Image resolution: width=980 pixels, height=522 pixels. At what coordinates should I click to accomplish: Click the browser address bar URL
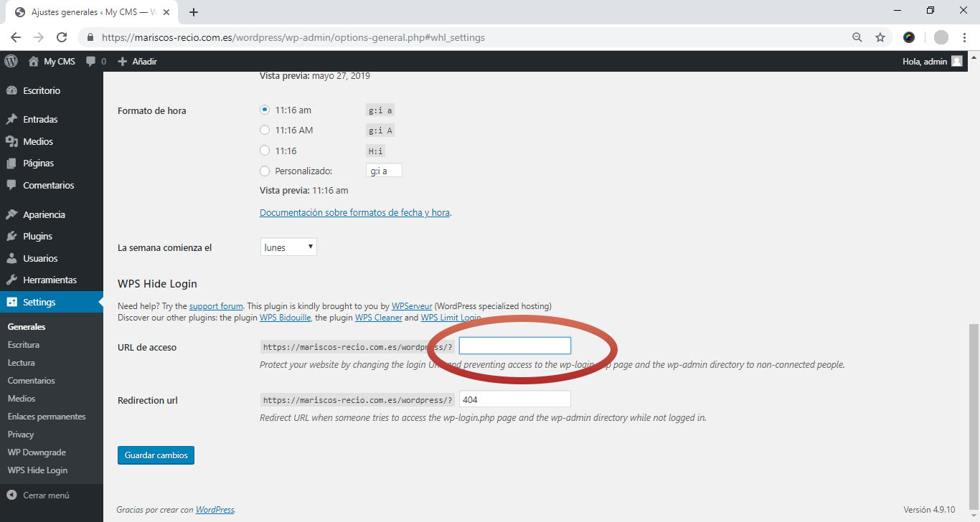(293, 37)
